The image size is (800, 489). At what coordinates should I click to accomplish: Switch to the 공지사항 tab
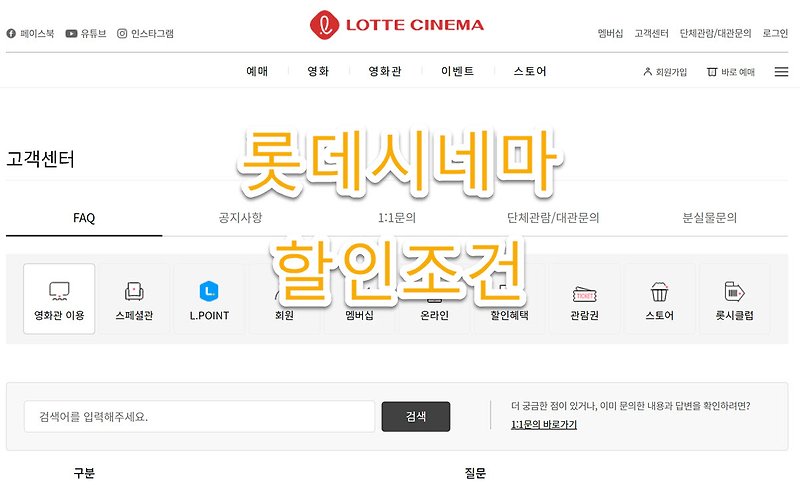[240, 218]
